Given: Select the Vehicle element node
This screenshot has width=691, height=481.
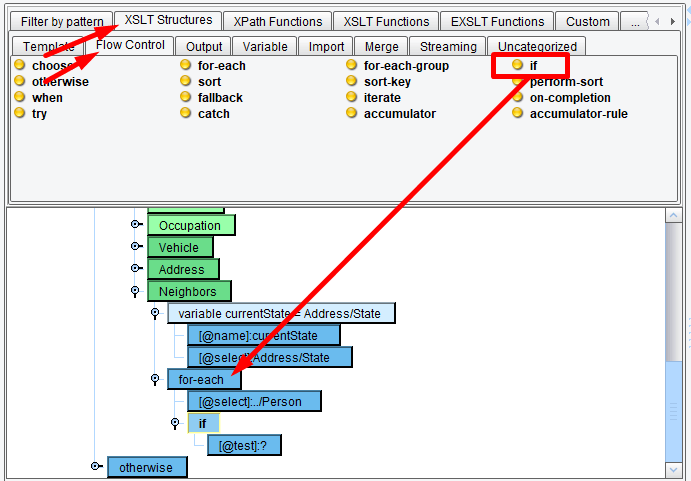Looking at the screenshot, I should (179, 247).
